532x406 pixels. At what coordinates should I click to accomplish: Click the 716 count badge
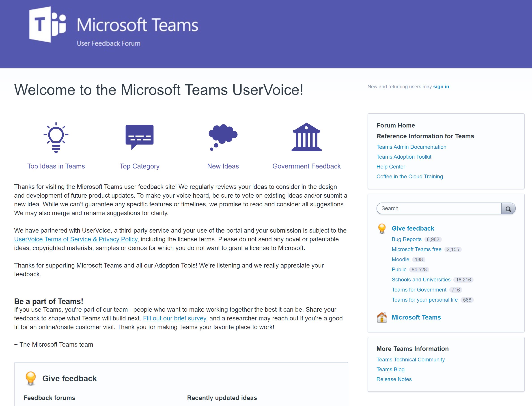pos(456,290)
